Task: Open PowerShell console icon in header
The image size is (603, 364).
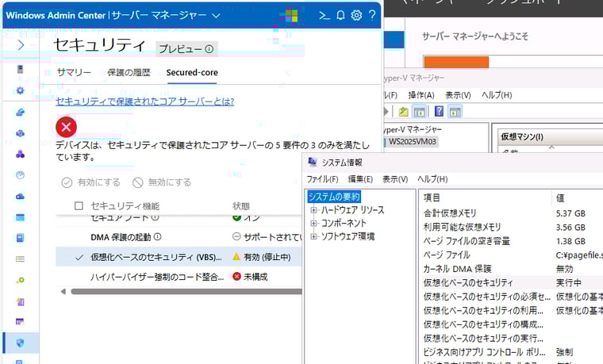Action: [x=325, y=15]
